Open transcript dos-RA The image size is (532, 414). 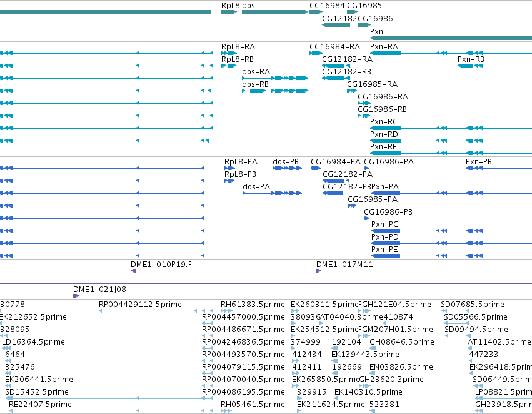(256, 72)
